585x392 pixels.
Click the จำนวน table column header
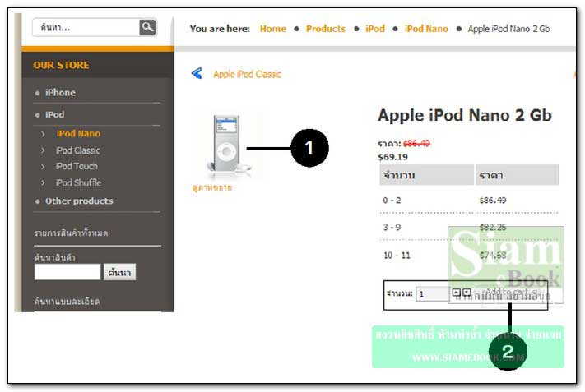pos(426,175)
